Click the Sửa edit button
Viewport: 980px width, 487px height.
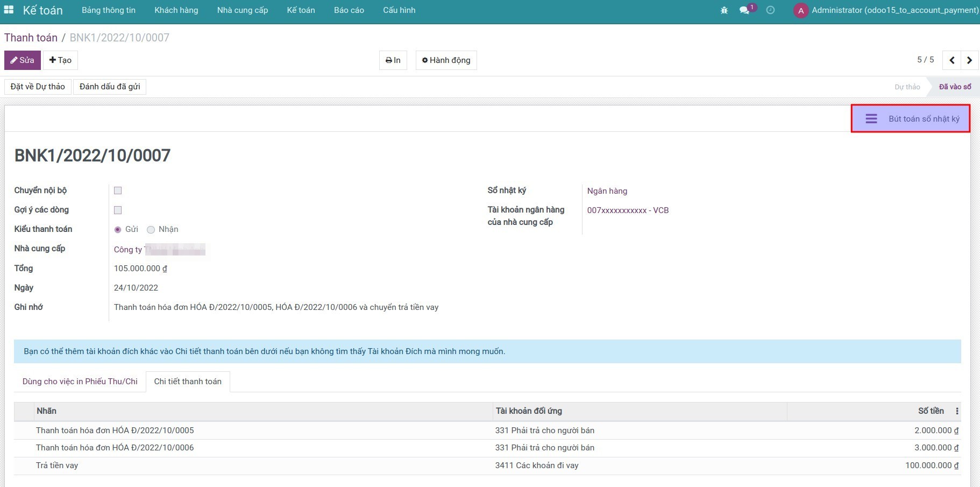coord(23,60)
